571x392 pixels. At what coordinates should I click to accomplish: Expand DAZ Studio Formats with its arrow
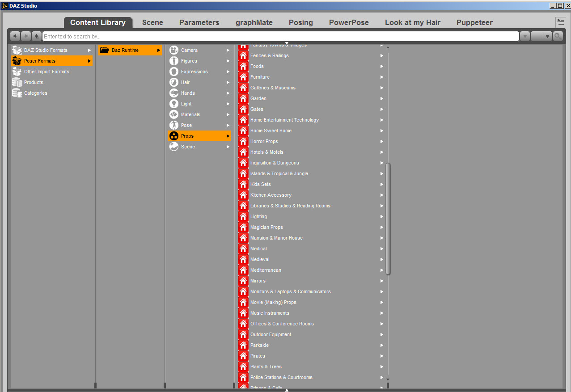(89, 50)
